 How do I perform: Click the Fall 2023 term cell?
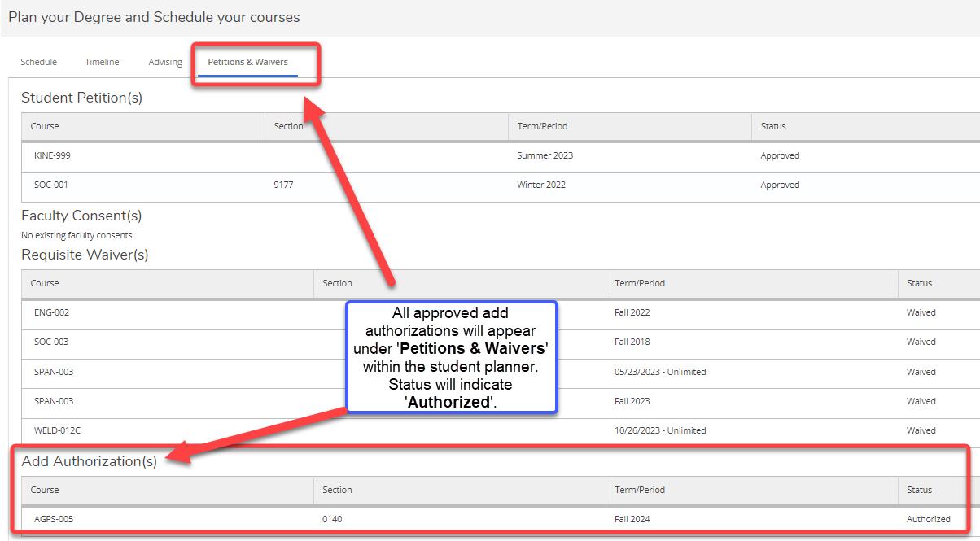point(632,401)
